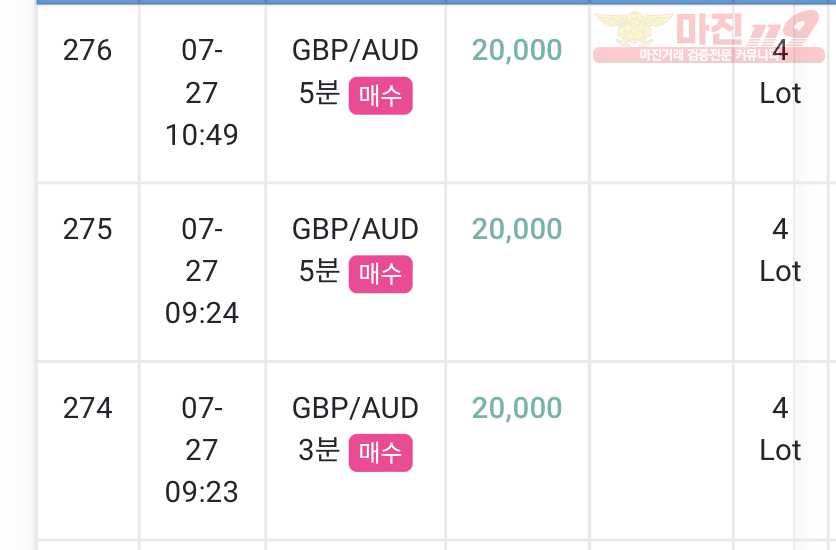Viewport: 836px width, 550px height.
Task: Click the 매수 badge in row 275
Action: (380, 274)
